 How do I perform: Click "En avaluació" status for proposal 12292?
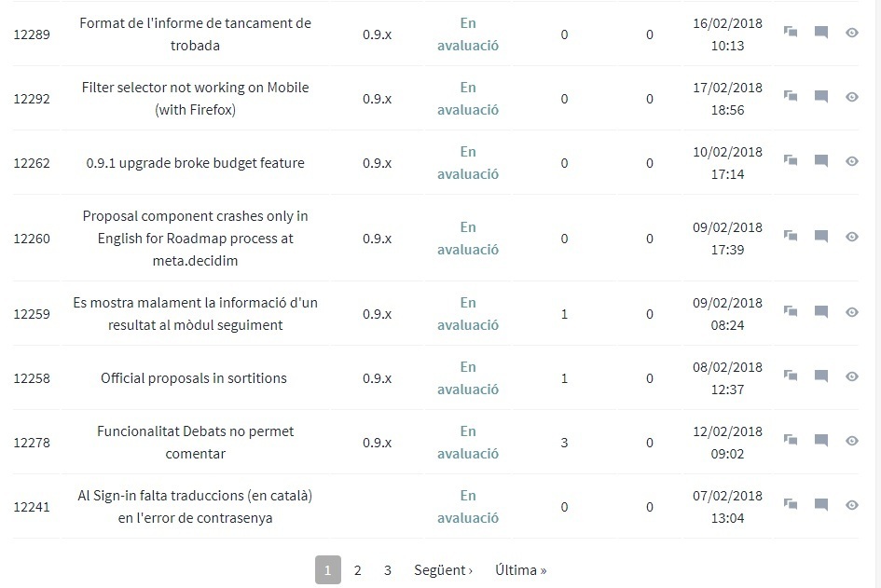(x=468, y=99)
